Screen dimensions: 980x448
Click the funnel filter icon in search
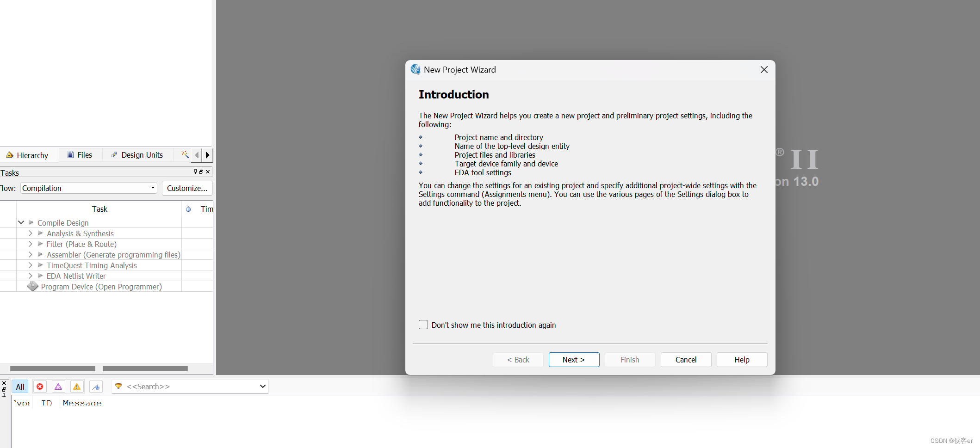118,386
